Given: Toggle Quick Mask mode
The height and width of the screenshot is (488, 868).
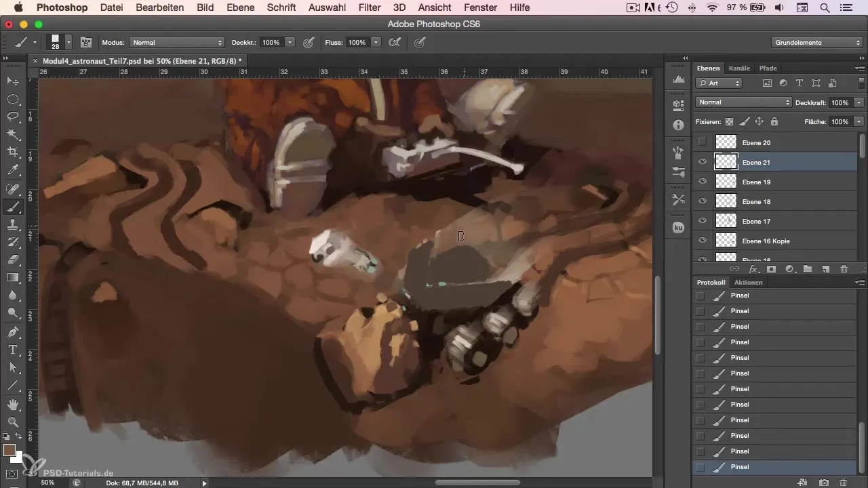Looking at the screenshot, I should pos(12,474).
